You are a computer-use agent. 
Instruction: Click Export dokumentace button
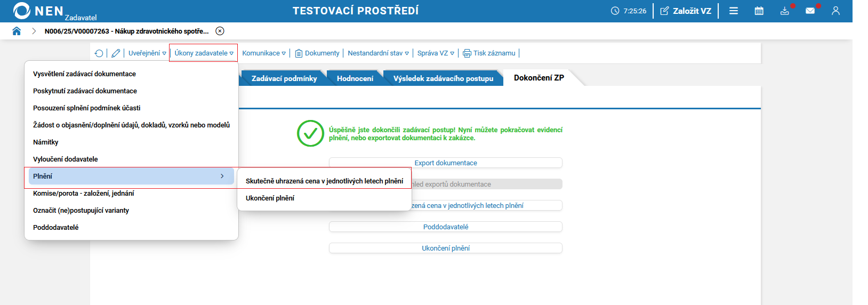446,163
